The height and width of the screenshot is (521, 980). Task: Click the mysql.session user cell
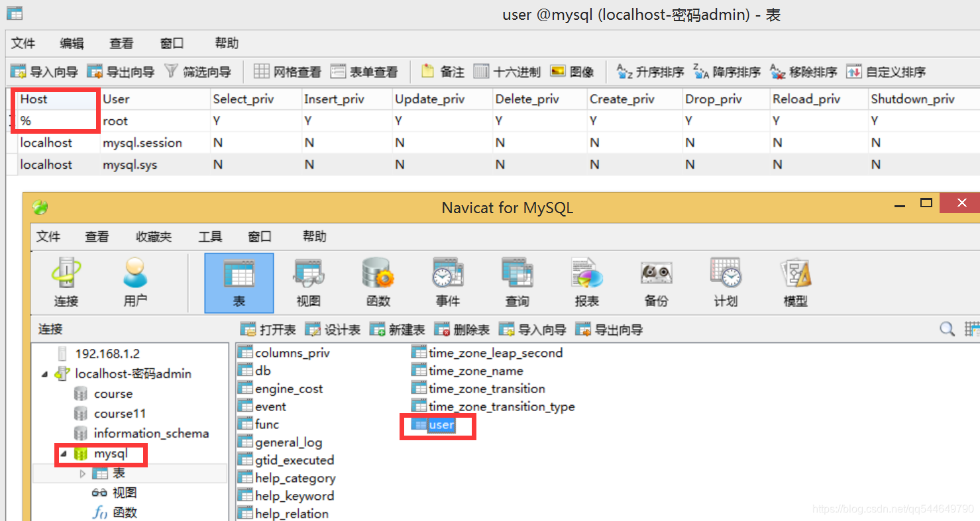(155, 143)
